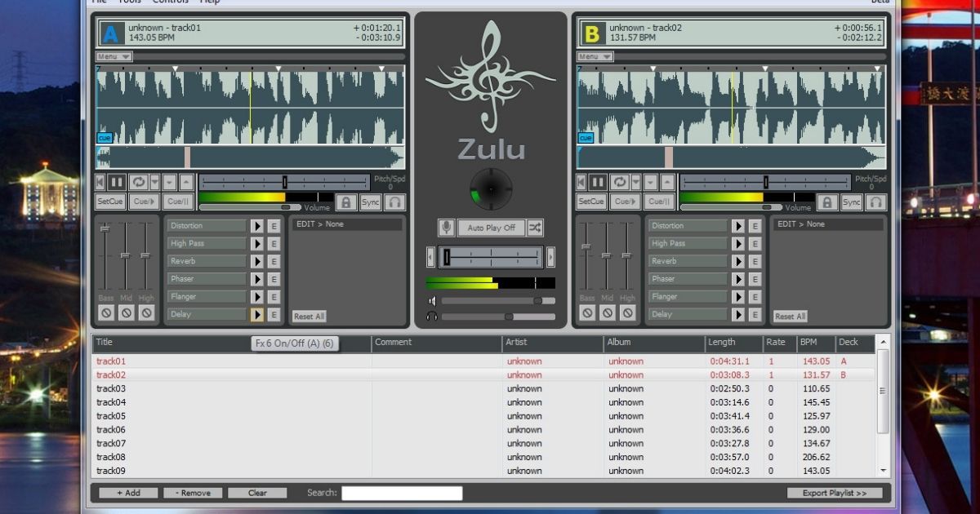Pause playback on deck A
Image resolution: width=980 pixels, height=514 pixels.
coord(118,182)
